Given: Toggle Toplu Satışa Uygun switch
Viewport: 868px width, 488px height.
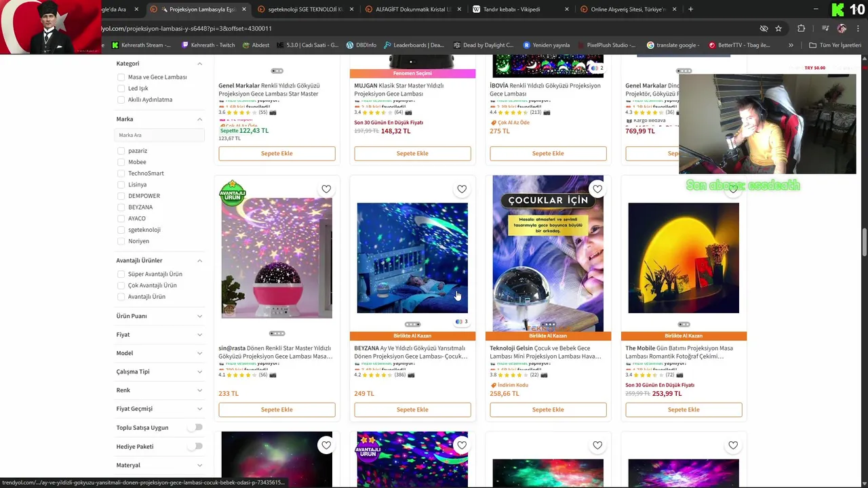Looking at the screenshot, I should pos(195,428).
